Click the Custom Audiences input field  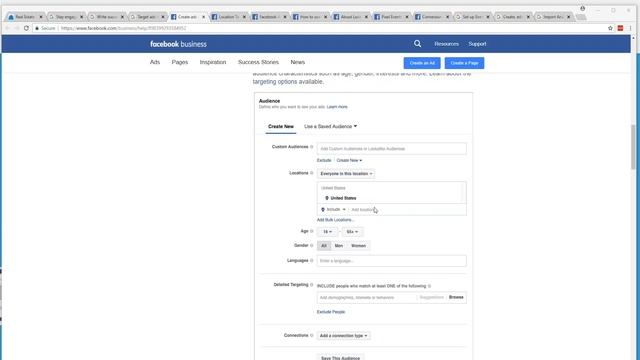391,149
